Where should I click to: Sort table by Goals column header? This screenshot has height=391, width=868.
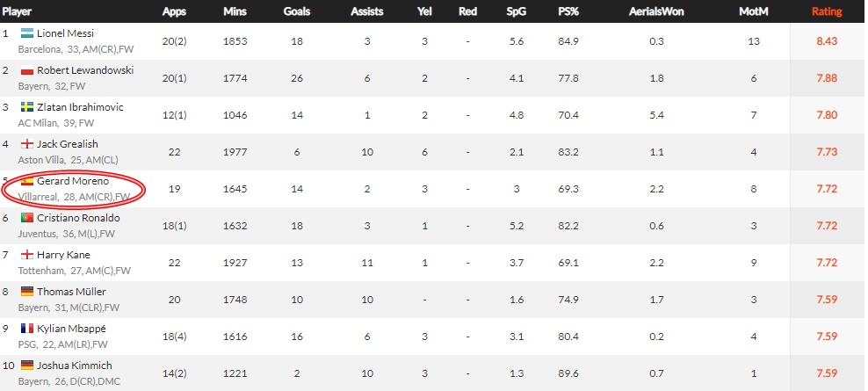pos(297,11)
